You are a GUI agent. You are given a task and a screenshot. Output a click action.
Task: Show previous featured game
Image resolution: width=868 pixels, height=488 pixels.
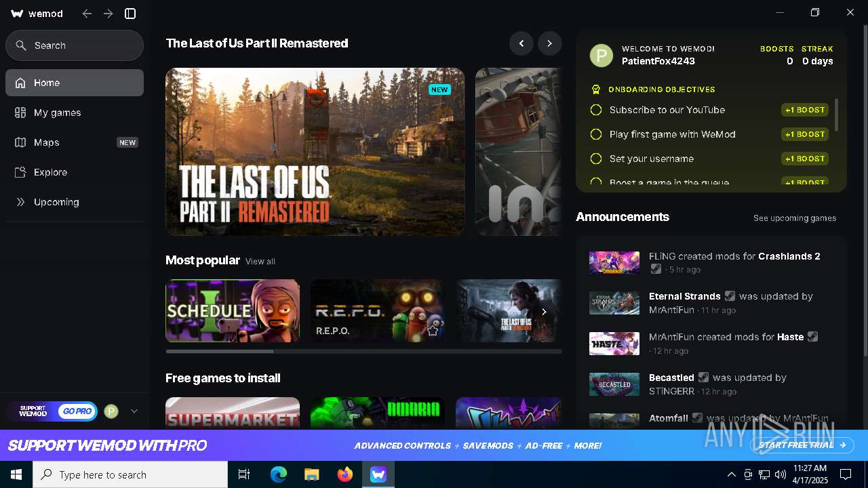pyautogui.click(x=521, y=43)
